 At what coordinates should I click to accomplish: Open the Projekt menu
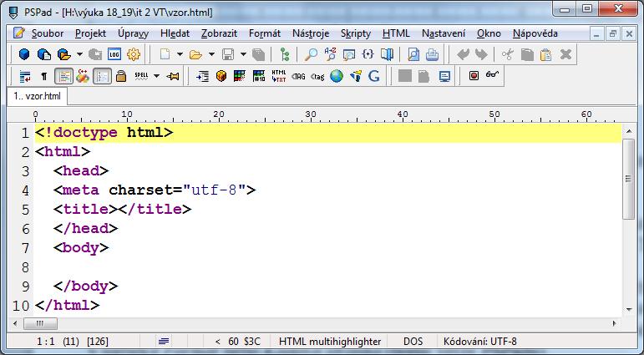click(90, 33)
